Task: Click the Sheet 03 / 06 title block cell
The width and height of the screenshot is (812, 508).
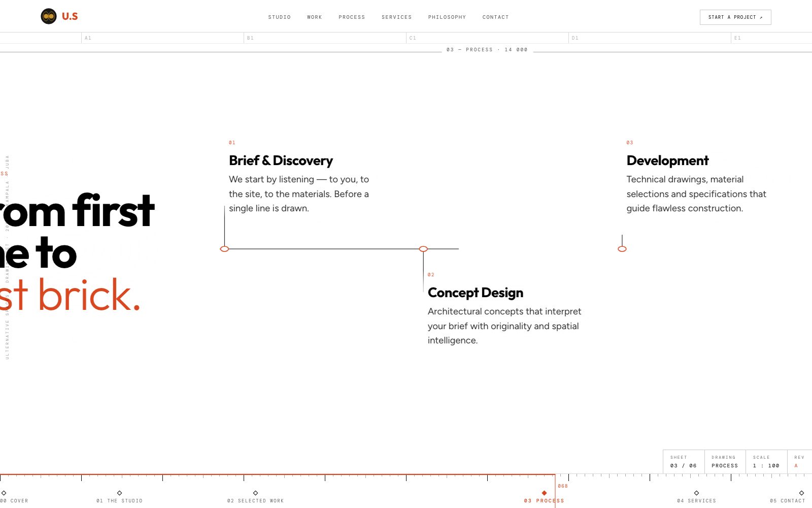Action: pyautogui.click(x=684, y=461)
